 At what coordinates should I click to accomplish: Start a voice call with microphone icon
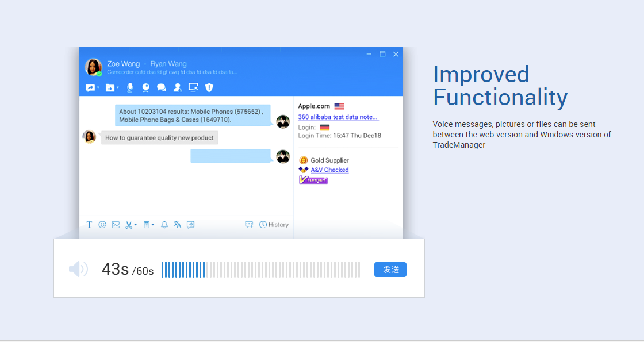point(130,87)
